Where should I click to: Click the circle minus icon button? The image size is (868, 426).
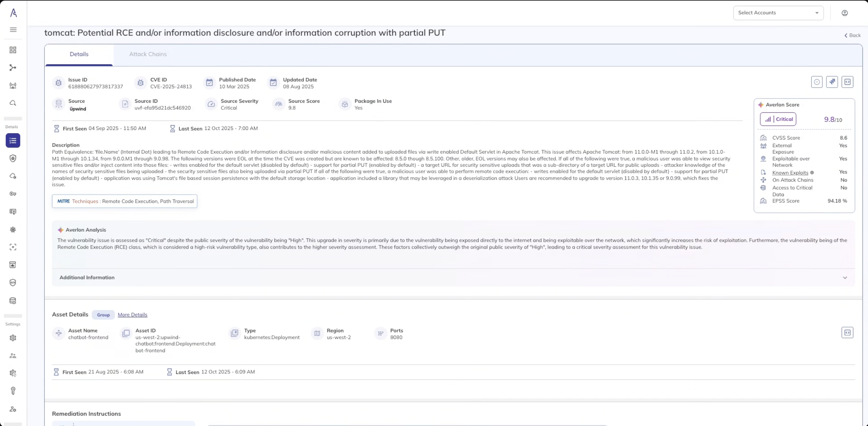(817, 82)
